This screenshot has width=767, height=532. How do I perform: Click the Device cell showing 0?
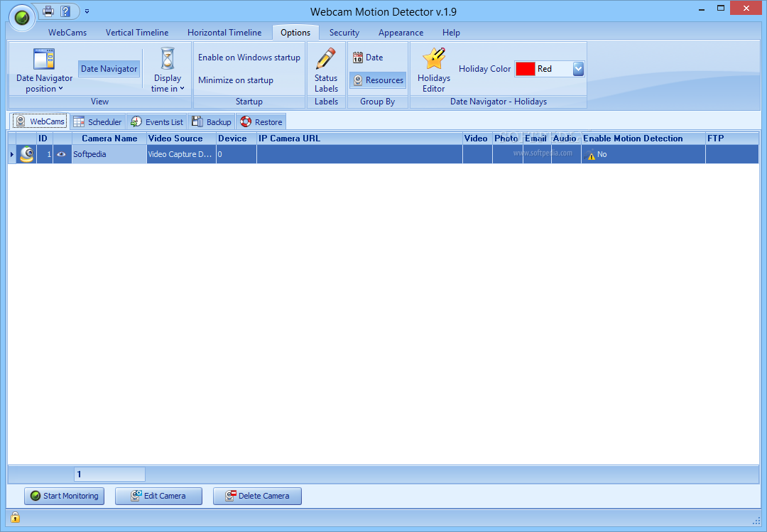coord(236,154)
